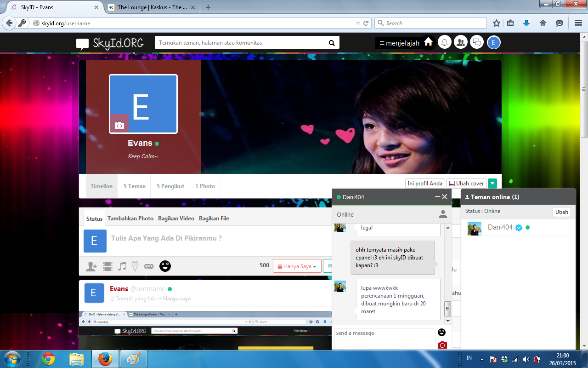Click the location pin icon in composer
This screenshot has width=588, height=368.
click(135, 266)
